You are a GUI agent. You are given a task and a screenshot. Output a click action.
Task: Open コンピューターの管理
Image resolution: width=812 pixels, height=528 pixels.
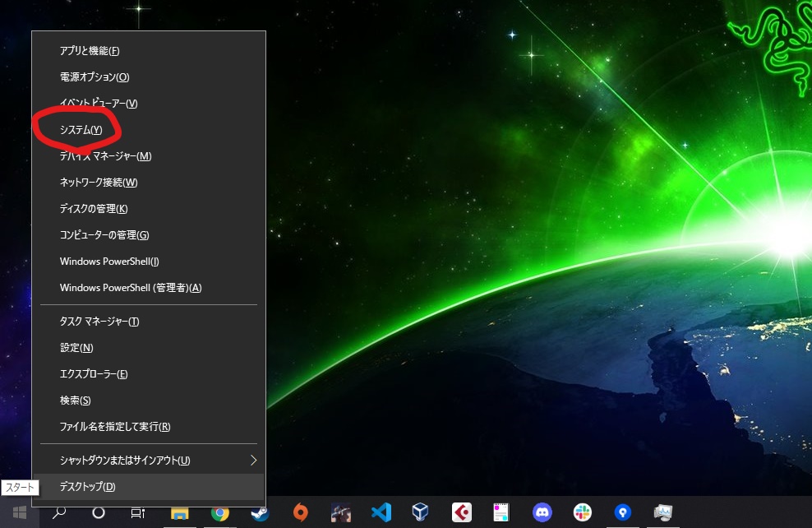pyautogui.click(x=148, y=235)
